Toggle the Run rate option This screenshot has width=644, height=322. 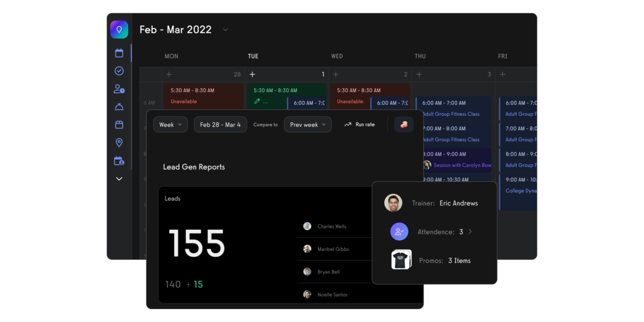359,125
